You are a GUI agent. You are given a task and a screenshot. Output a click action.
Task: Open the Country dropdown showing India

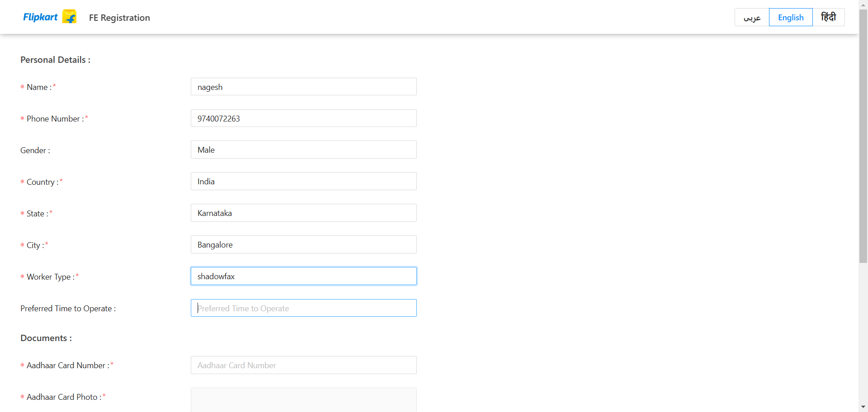pyautogui.click(x=303, y=182)
